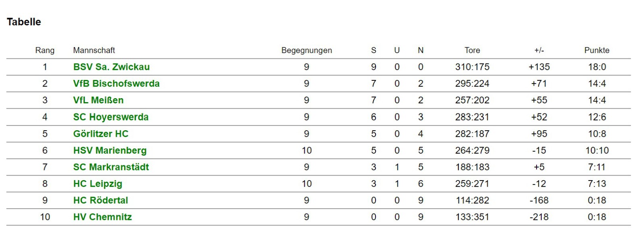Click the Tabelle heading
Screen dimensions: 644x232
pyautogui.click(x=24, y=22)
